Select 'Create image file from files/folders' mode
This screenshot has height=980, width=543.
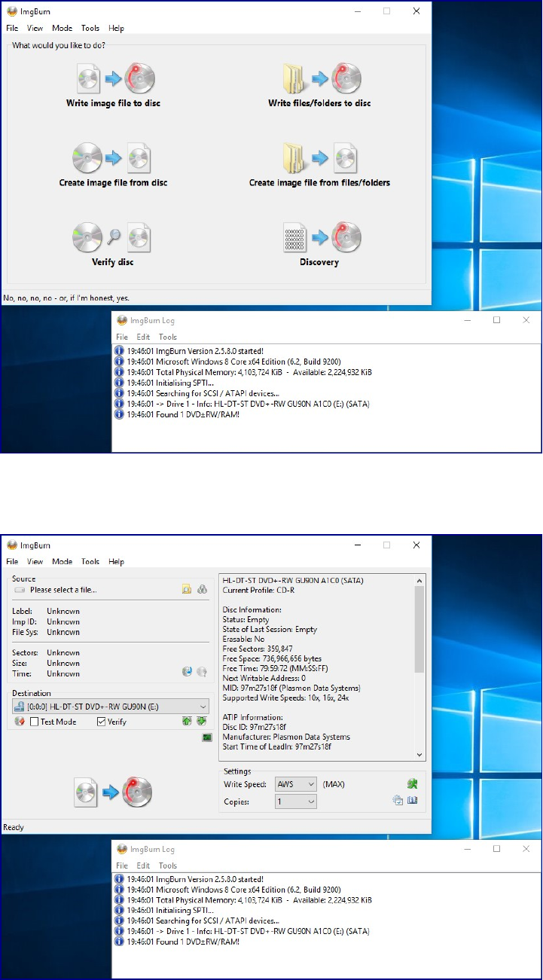(319, 164)
